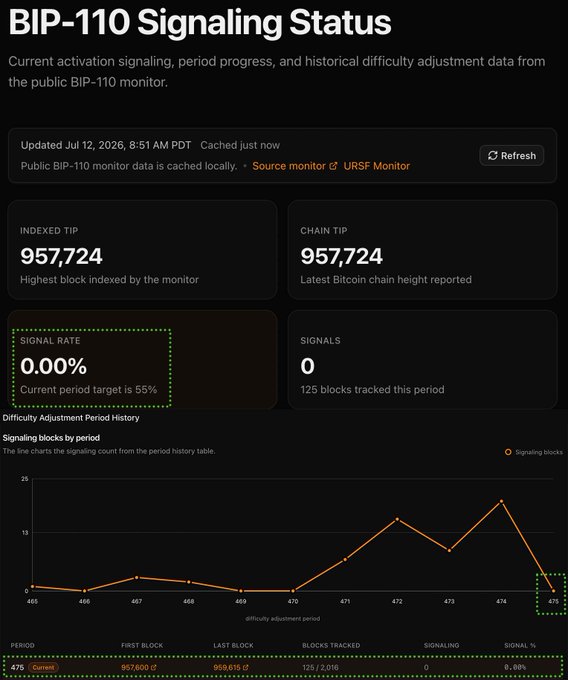Viewport: 568px width, 680px height.
Task: Click the PERIOD column header
Action: 23,645
